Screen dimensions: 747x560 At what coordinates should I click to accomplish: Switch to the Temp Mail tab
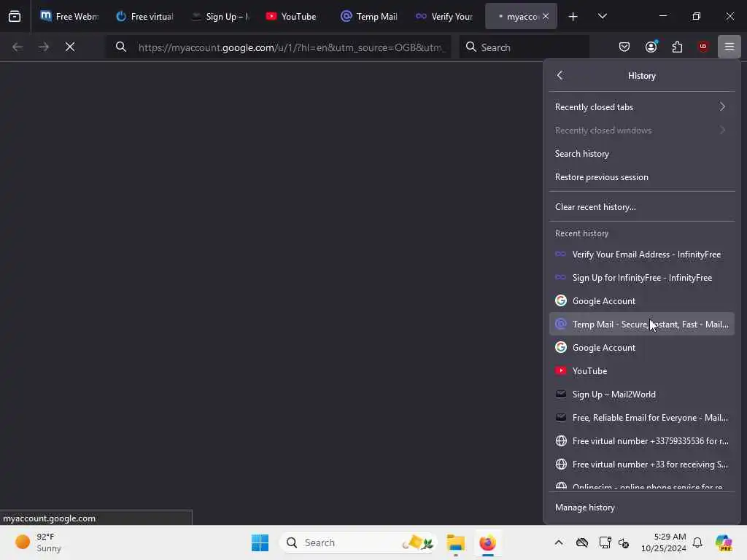click(371, 16)
